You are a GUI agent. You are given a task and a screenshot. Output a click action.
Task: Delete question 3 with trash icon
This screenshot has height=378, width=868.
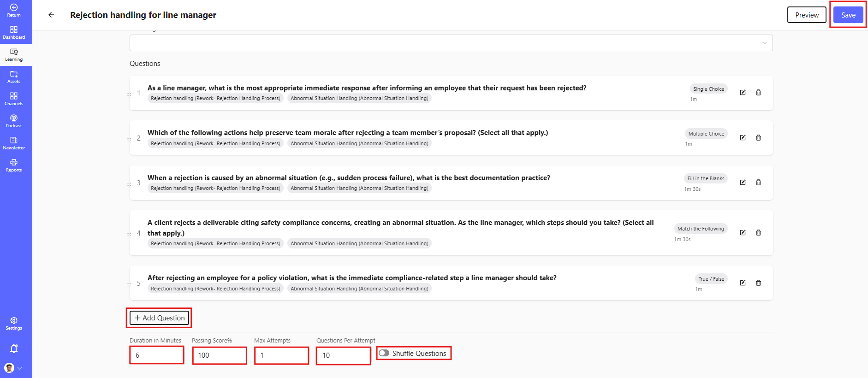tap(758, 183)
